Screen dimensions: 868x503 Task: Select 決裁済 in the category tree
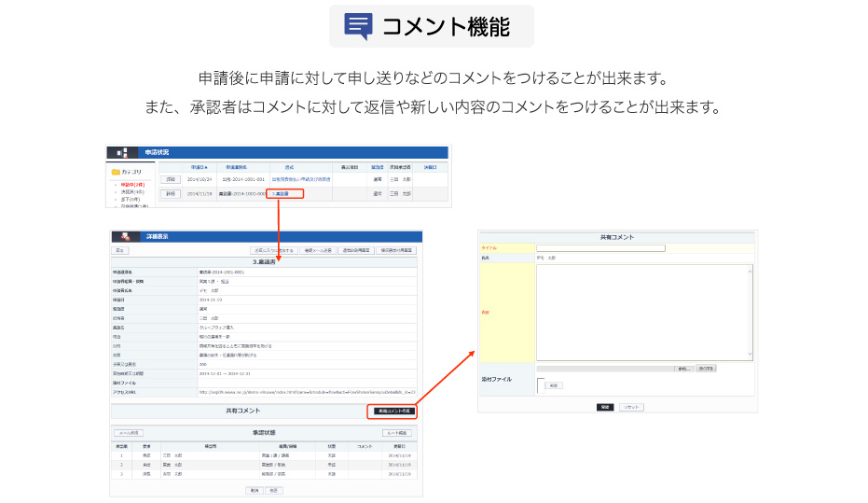131,191
